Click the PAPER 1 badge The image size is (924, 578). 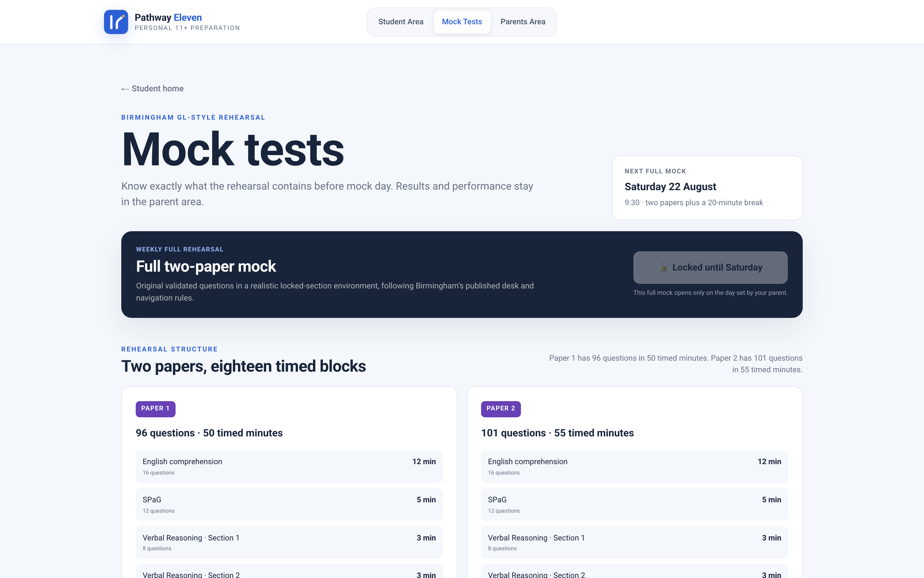click(155, 409)
